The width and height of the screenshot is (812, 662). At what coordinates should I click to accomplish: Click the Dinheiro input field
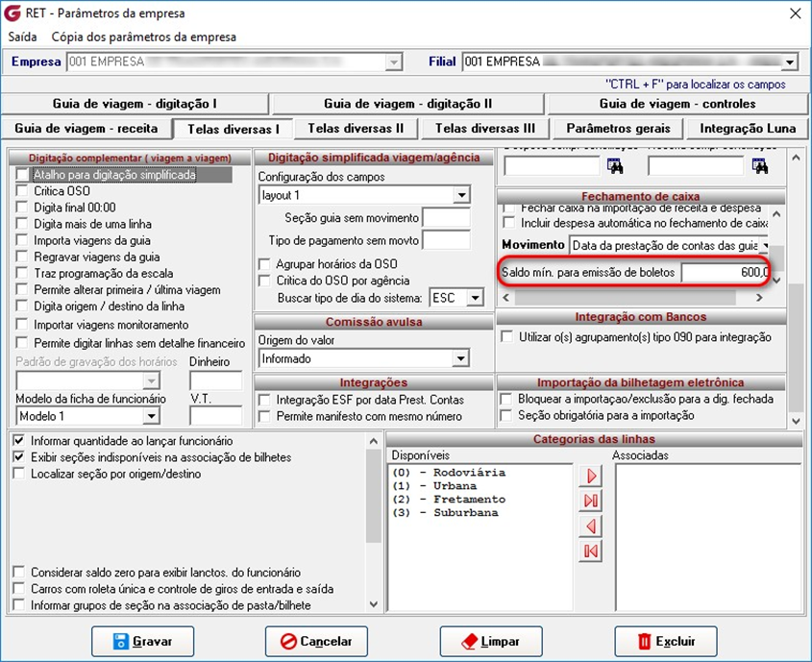click(x=215, y=380)
